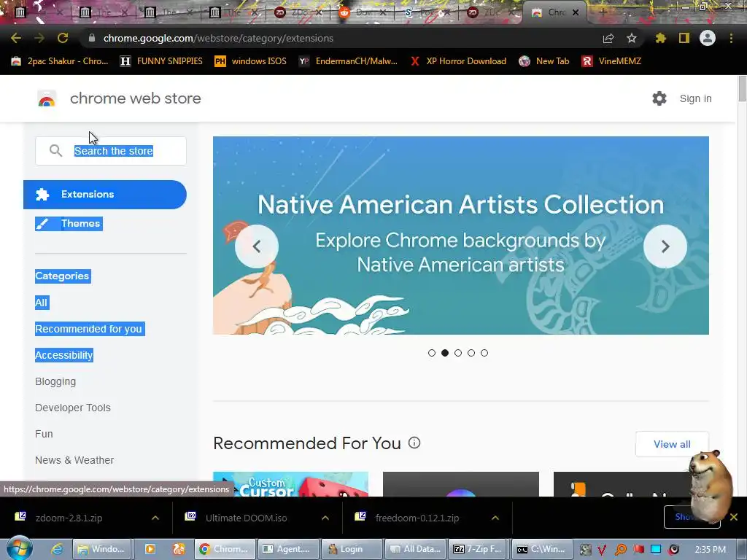The width and height of the screenshot is (747, 560).
Task: Click the site lock icon in address bar
Action: pyautogui.click(x=92, y=38)
